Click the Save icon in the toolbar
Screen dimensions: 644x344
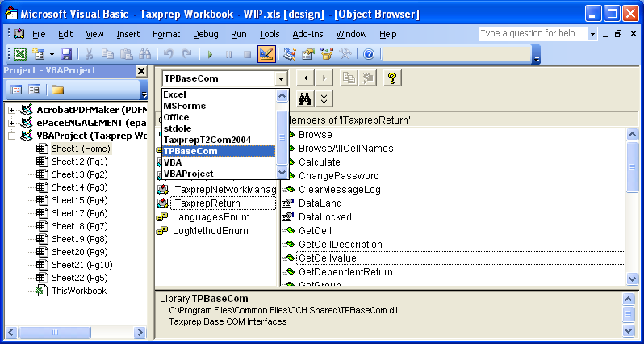(66, 54)
